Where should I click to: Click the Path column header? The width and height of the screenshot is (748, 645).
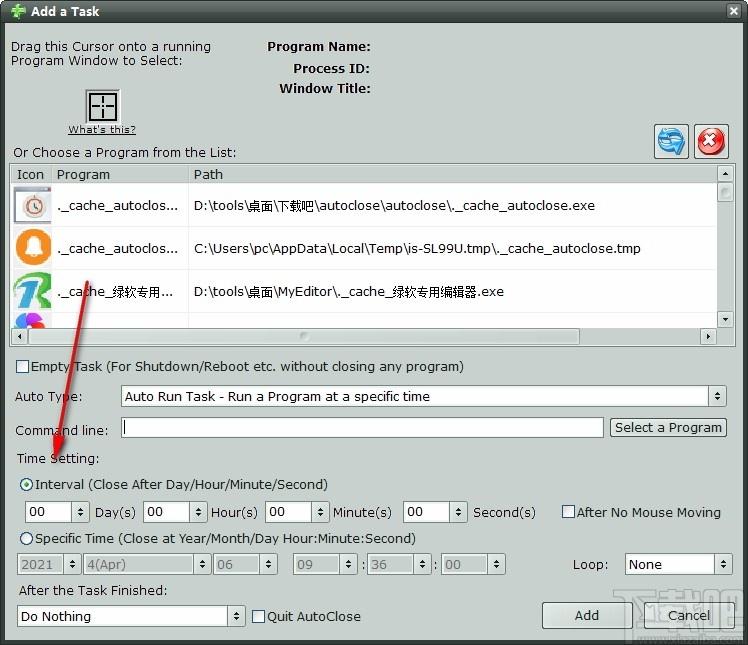[x=452, y=175]
